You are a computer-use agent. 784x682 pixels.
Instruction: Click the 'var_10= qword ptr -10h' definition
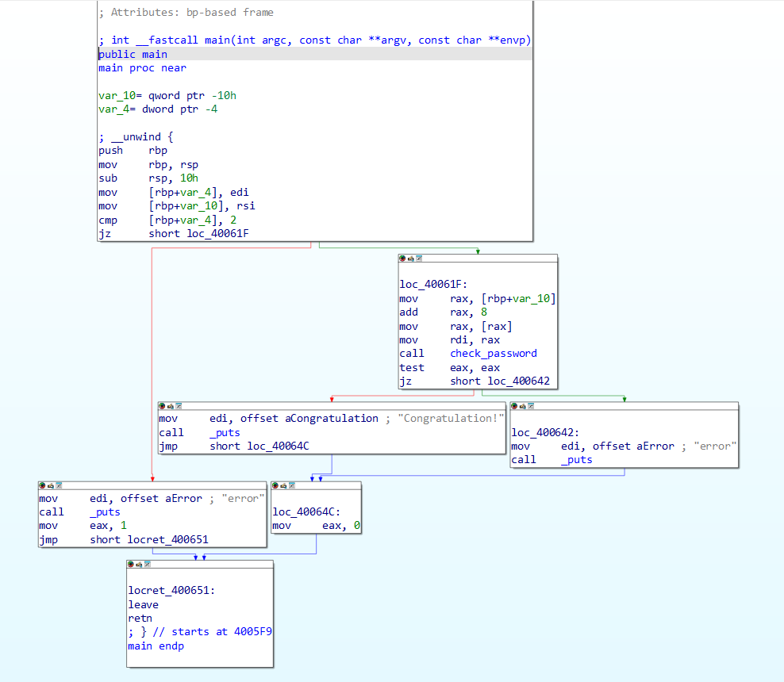click(167, 95)
